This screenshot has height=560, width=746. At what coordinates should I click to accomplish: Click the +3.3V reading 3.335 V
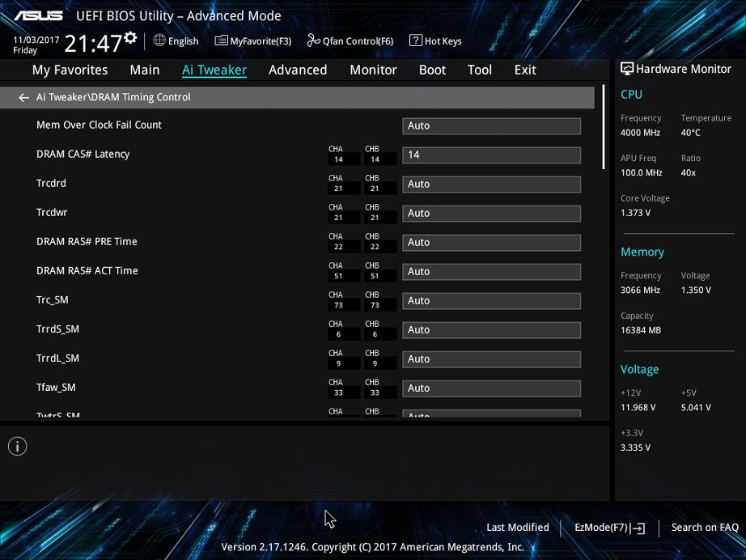click(x=635, y=448)
